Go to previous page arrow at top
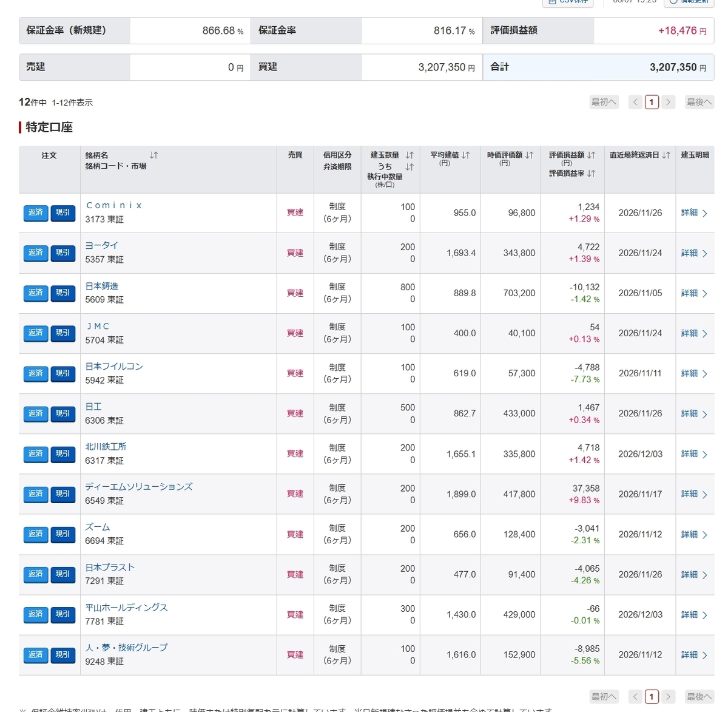The image size is (728, 712). (x=635, y=102)
